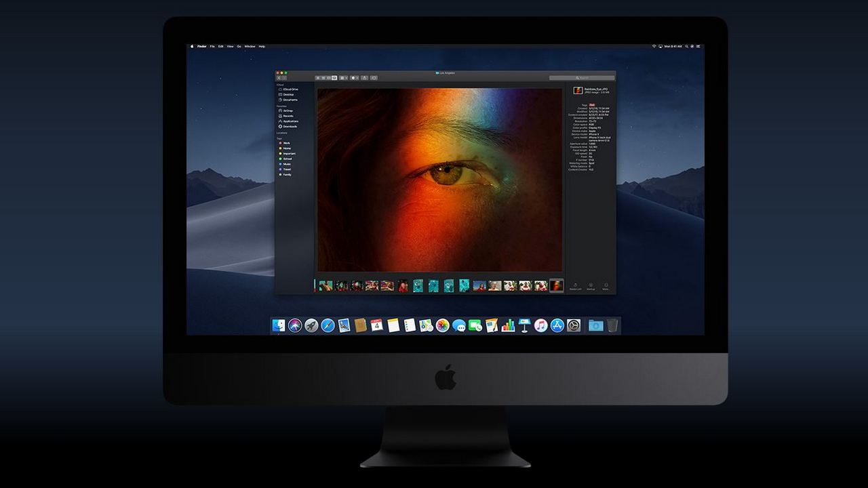The width and height of the screenshot is (868, 488).
Task: Open the View menu in menu bar
Action: coord(230,46)
